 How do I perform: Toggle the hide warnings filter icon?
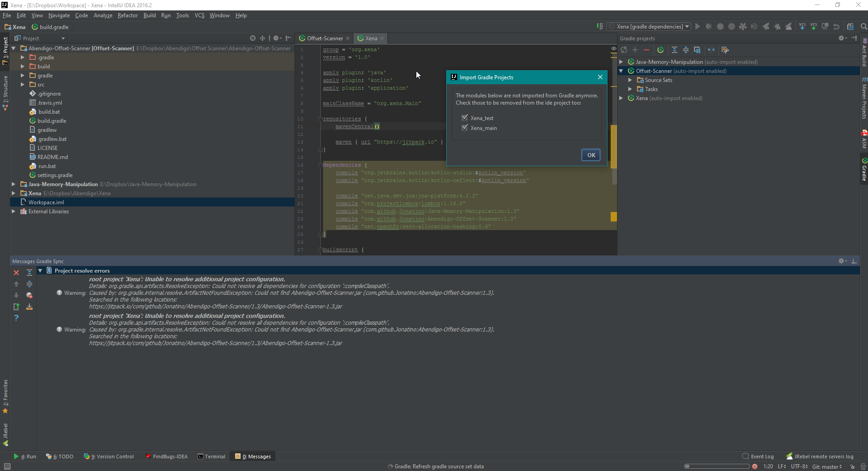pos(29,295)
